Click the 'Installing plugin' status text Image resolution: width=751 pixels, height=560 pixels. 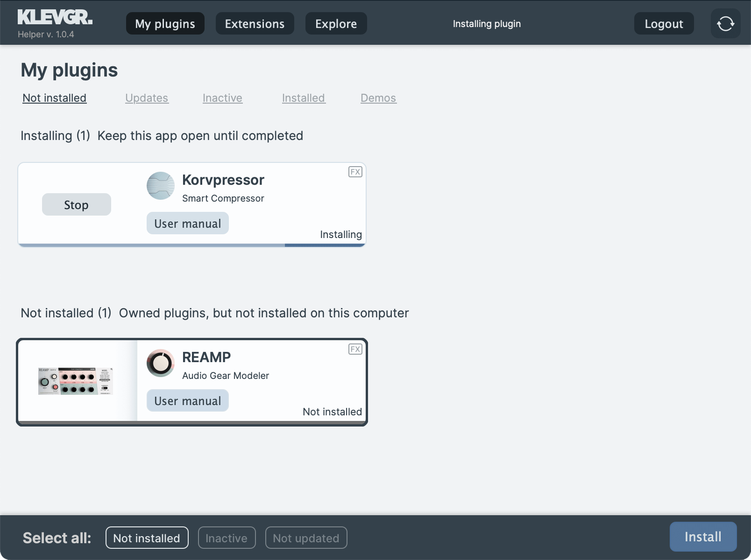[487, 24]
